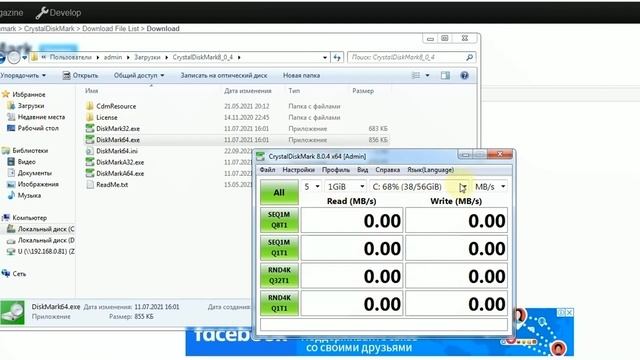Open the Профиль menu in CrystalDiskMark
The width and height of the screenshot is (640, 360).
point(336,170)
